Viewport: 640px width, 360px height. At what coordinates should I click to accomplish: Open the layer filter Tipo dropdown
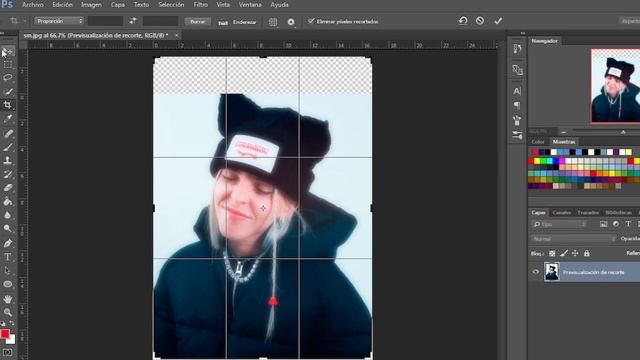pos(558,224)
